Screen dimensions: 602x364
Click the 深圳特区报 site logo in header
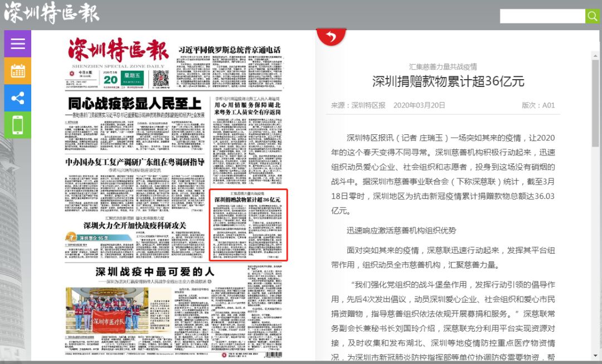51,13
